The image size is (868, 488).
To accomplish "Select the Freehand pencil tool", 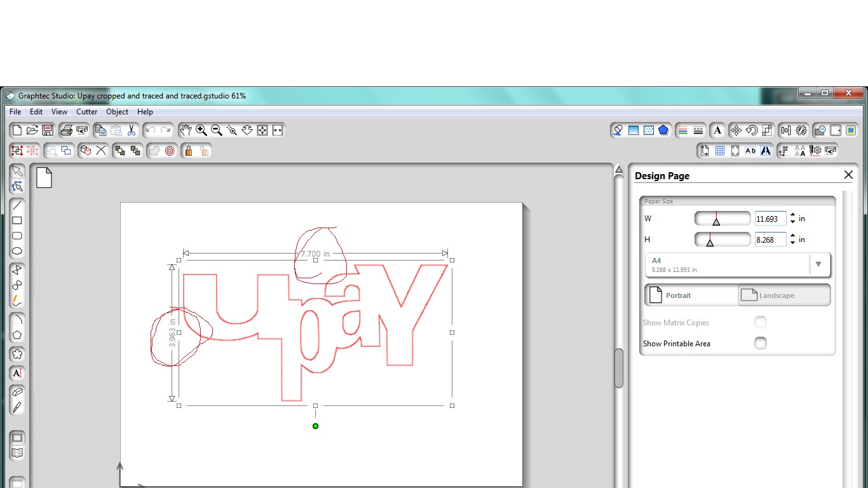I will tap(17, 301).
